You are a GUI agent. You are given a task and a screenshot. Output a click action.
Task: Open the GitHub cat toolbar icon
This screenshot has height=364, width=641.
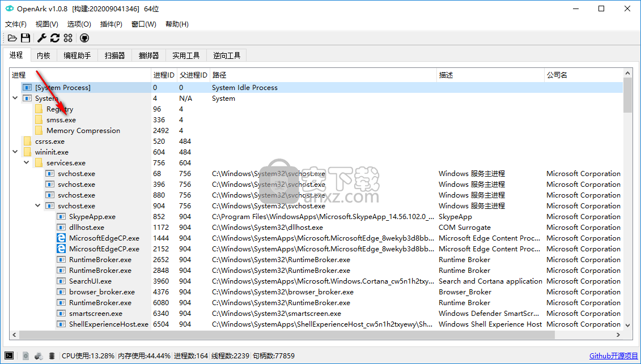tap(84, 38)
